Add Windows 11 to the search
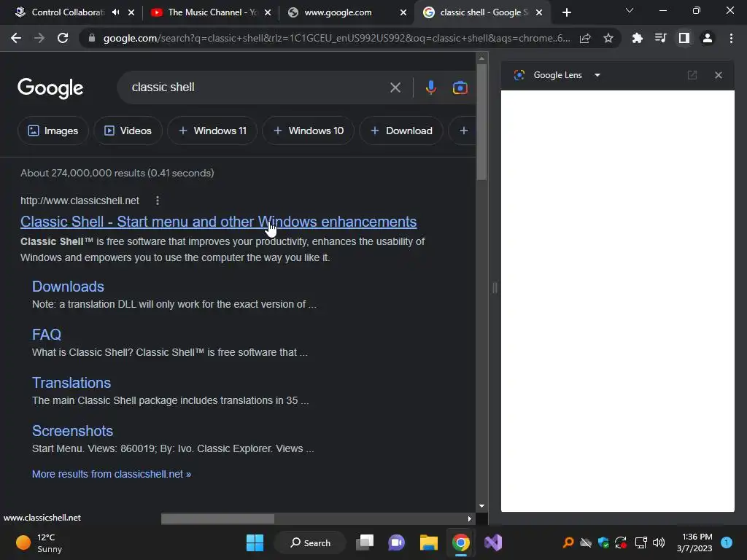Viewport: 747px width, 560px height. coord(212,131)
